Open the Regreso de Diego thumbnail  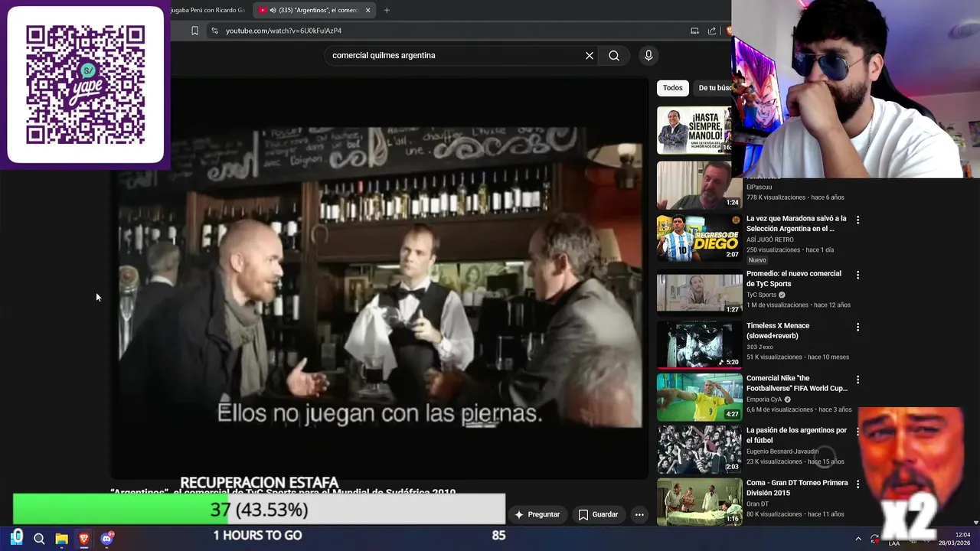699,237
